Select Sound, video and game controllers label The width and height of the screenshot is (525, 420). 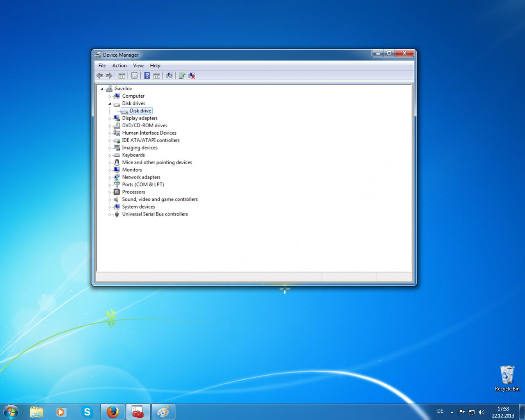click(160, 200)
